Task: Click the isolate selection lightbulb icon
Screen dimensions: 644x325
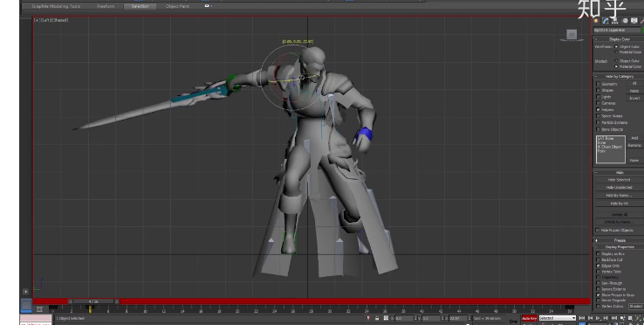Action: click(368, 318)
